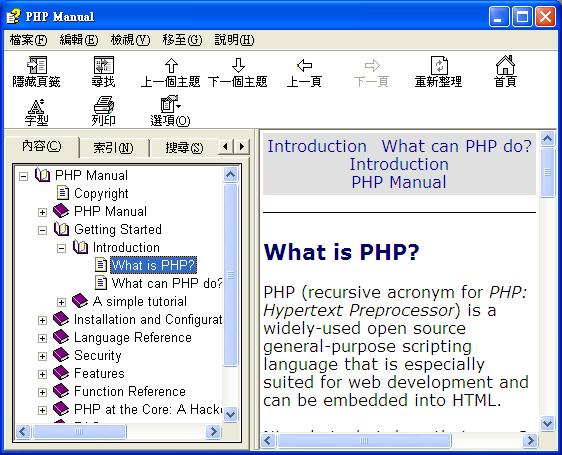
Task: Click the 隱藏頁籤 (hide tabs) toolbar icon
Action: coord(37,65)
